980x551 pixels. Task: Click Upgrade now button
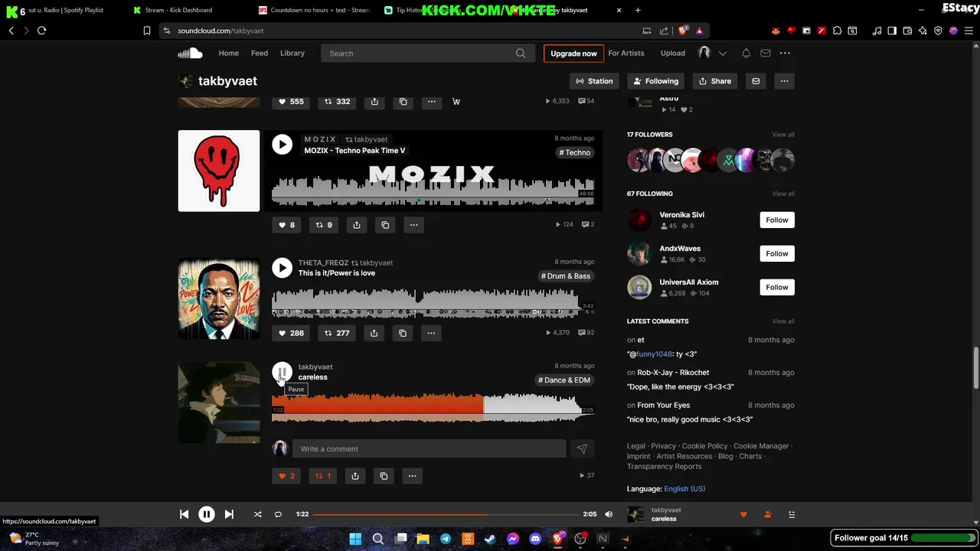[x=573, y=54]
